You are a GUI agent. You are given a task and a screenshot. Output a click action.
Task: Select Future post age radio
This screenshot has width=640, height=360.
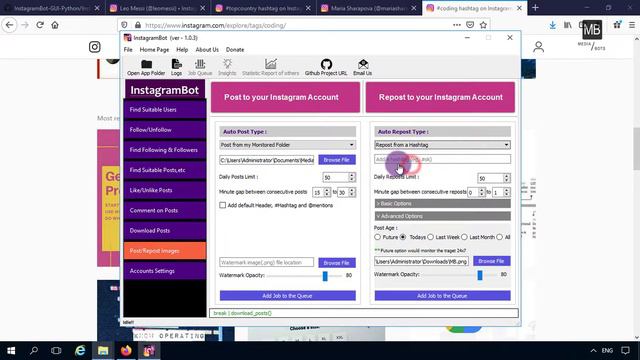click(378, 237)
